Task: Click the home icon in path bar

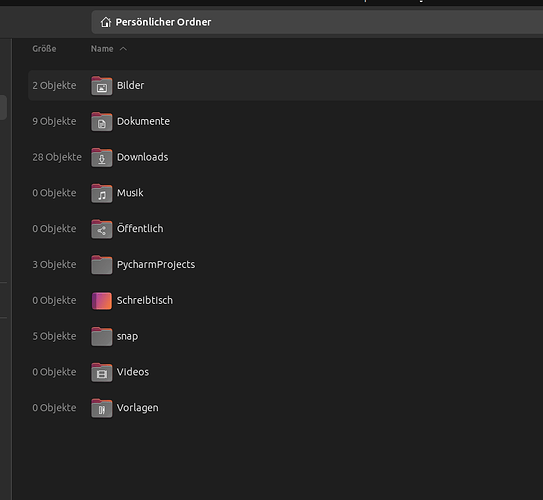Action: pyautogui.click(x=106, y=22)
